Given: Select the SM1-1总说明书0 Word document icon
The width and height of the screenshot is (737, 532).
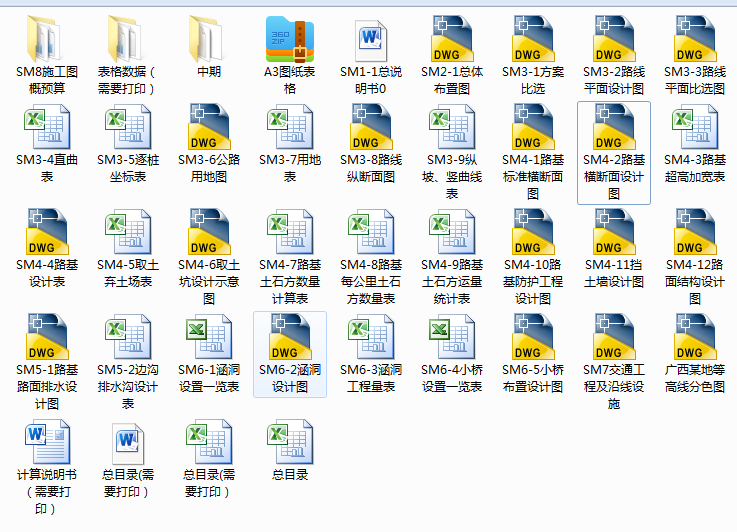Looking at the screenshot, I should pos(371,40).
